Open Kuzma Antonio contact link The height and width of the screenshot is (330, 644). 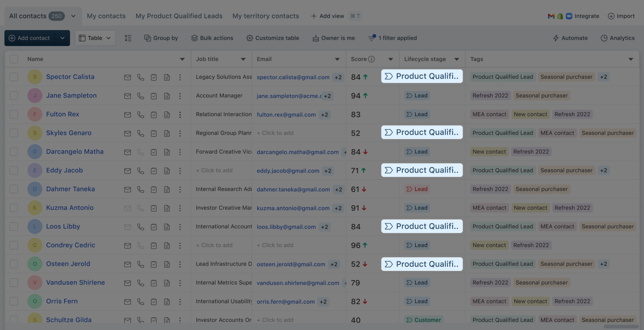70,208
